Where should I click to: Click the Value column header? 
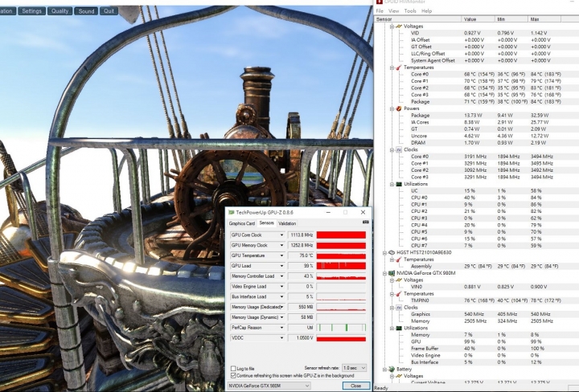(x=478, y=19)
